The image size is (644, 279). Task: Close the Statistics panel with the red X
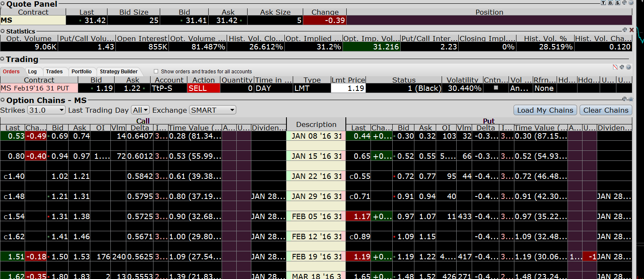tap(631, 30)
